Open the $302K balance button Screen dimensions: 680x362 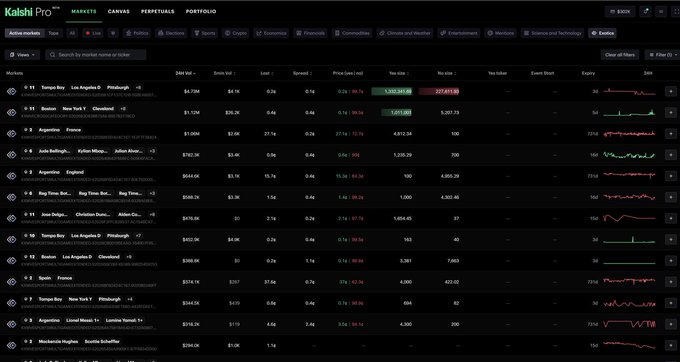[620, 12]
